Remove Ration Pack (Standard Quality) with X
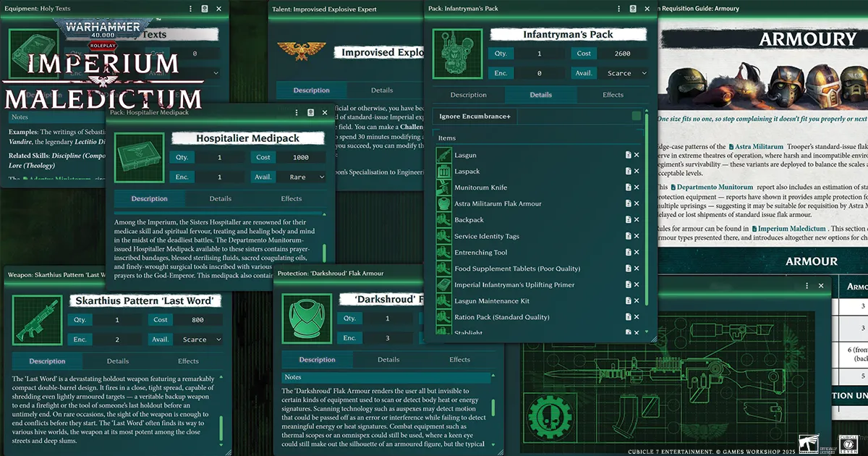This screenshot has height=456, width=868. 637,317
